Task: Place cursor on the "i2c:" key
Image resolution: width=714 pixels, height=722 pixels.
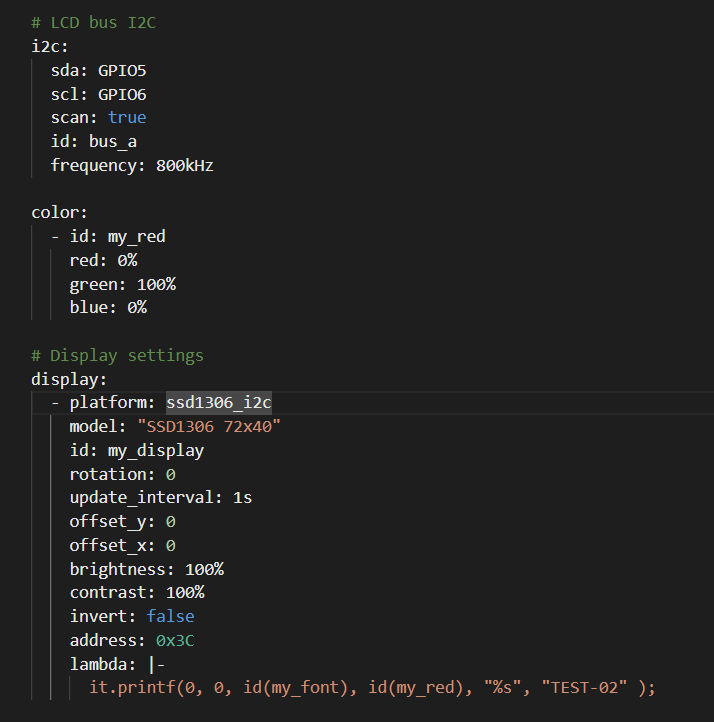Action: click(50, 46)
